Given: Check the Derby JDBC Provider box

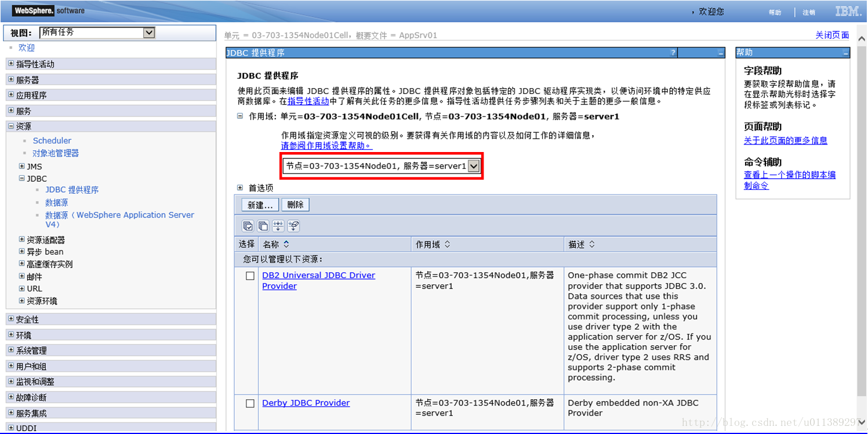Looking at the screenshot, I should 250,403.
